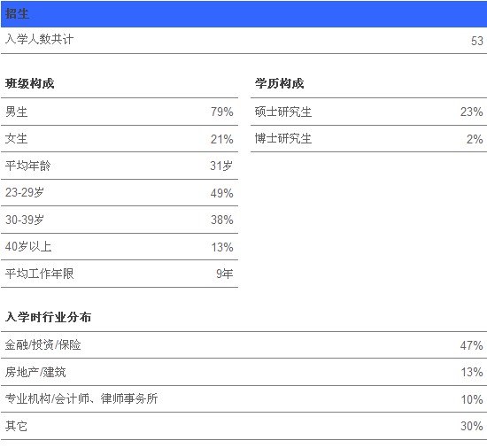Click the 入学时行业分布 section heading

coord(48,317)
